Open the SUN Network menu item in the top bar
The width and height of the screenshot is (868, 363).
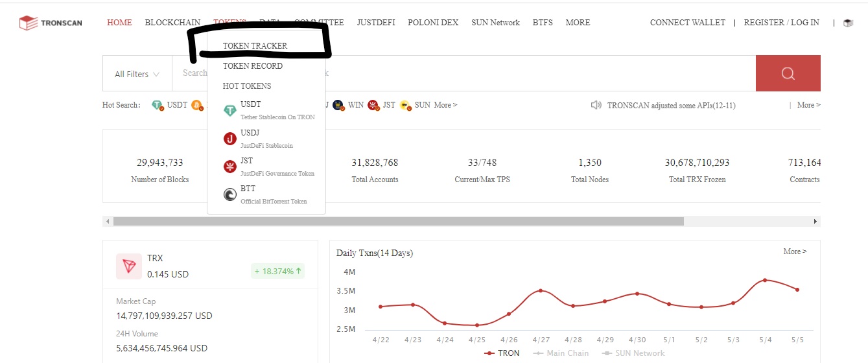point(495,23)
